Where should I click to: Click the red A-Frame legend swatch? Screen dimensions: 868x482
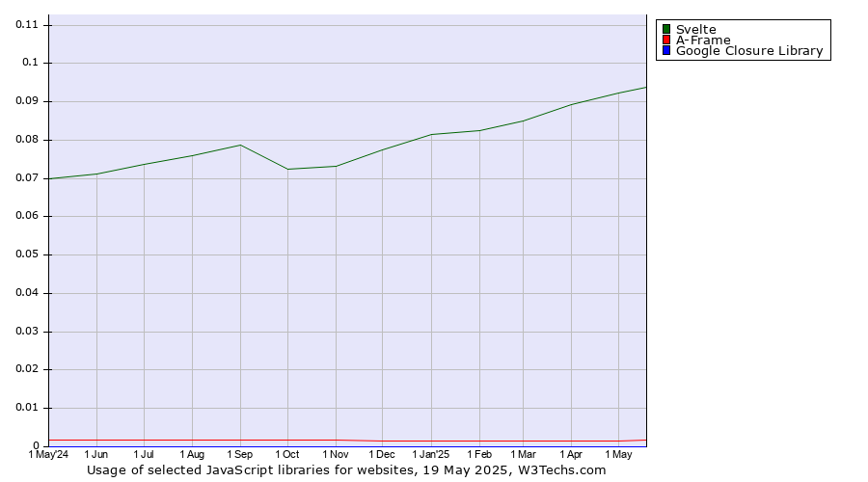coord(666,40)
